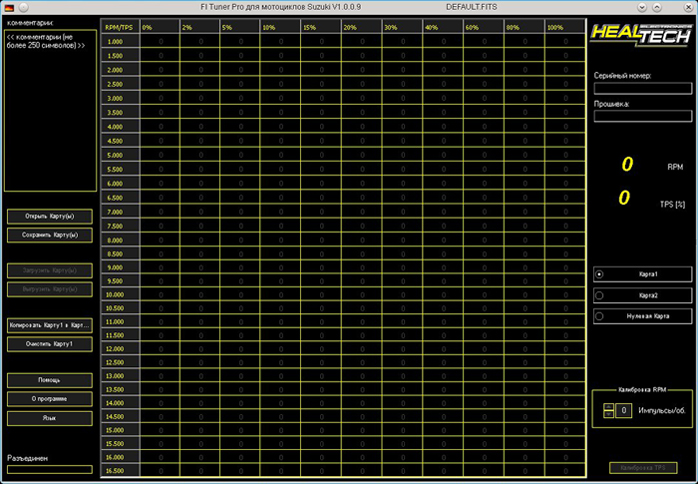Screen dimensions: 698x484
Task: Click the Очистить Карту1 button
Action: 50,344
